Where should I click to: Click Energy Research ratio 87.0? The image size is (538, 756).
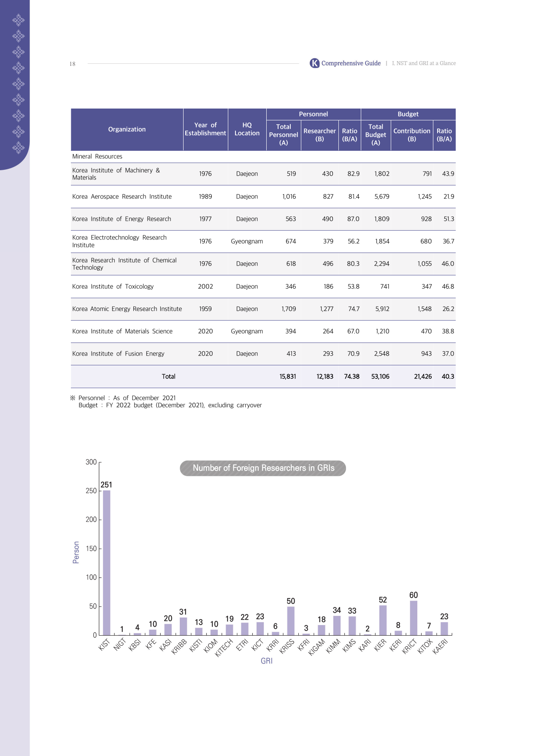[x=353, y=219]
